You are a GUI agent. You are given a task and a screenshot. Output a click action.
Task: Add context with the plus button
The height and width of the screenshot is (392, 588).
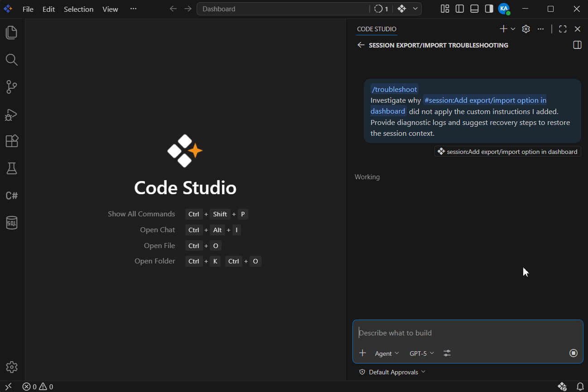click(362, 353)
